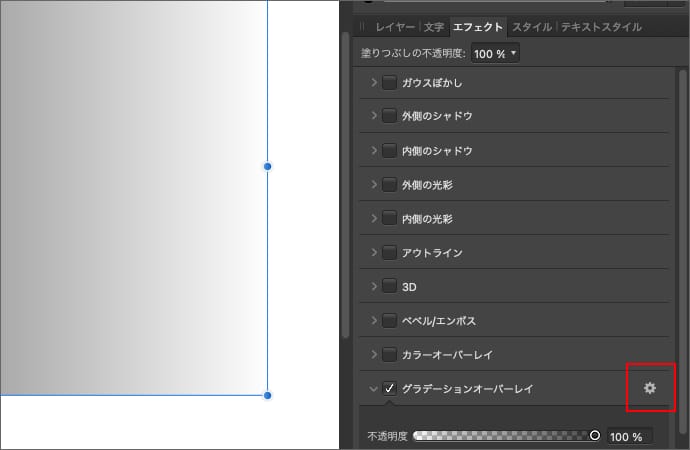Enable the 内側のシャドウ checkbox

point(389,151)
